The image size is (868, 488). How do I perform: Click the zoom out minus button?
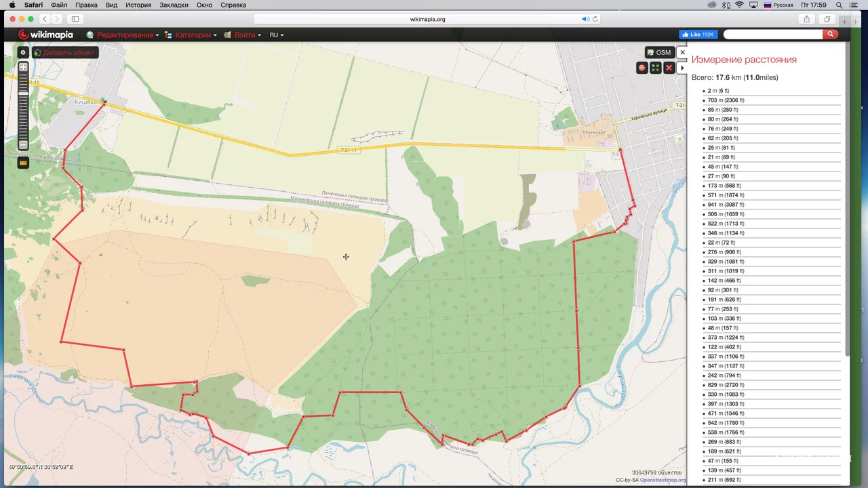click(23, 144)
